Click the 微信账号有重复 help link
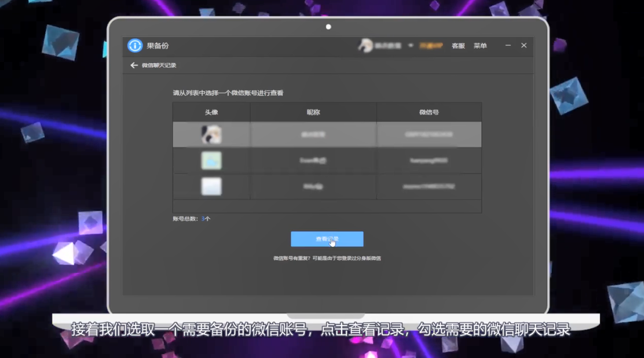 327,259
